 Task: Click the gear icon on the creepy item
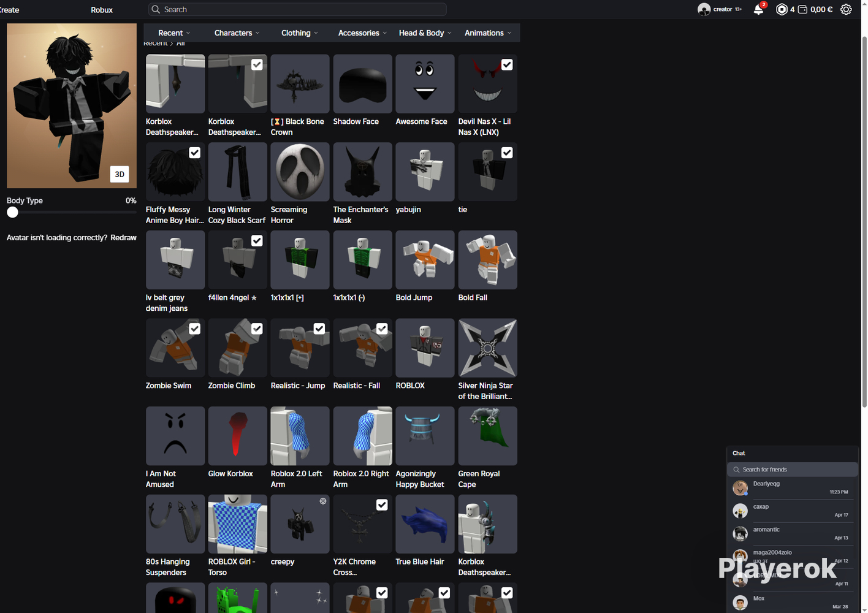coord(323,501)
